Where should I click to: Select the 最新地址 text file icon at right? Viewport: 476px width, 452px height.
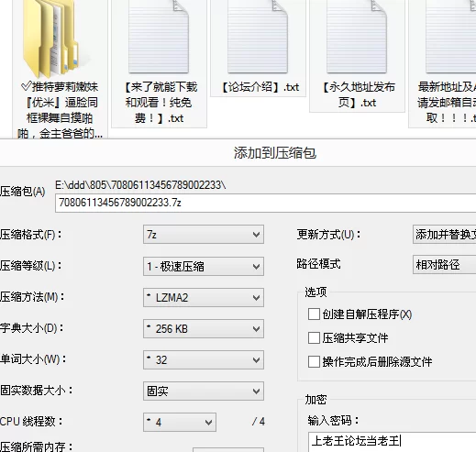[x=451, y=37]
